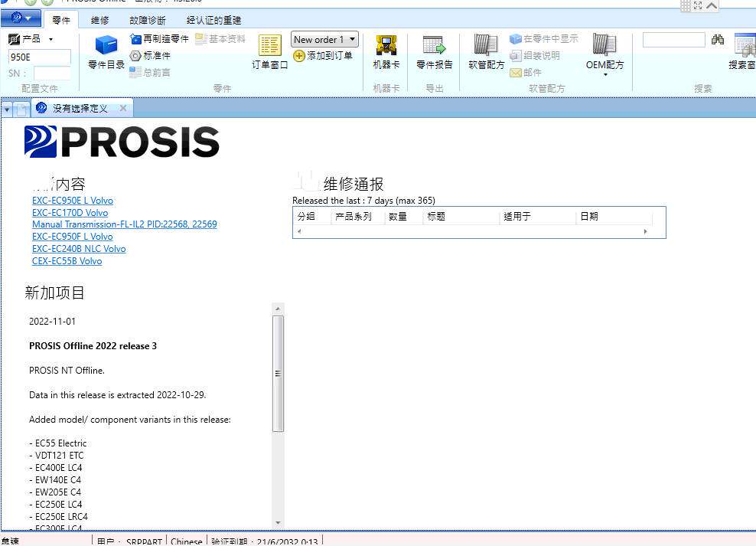The height and width of the screenshot is (546, 756).
Task: Open the CEX-EC55B Volvo link
Action: pos(67,261)
